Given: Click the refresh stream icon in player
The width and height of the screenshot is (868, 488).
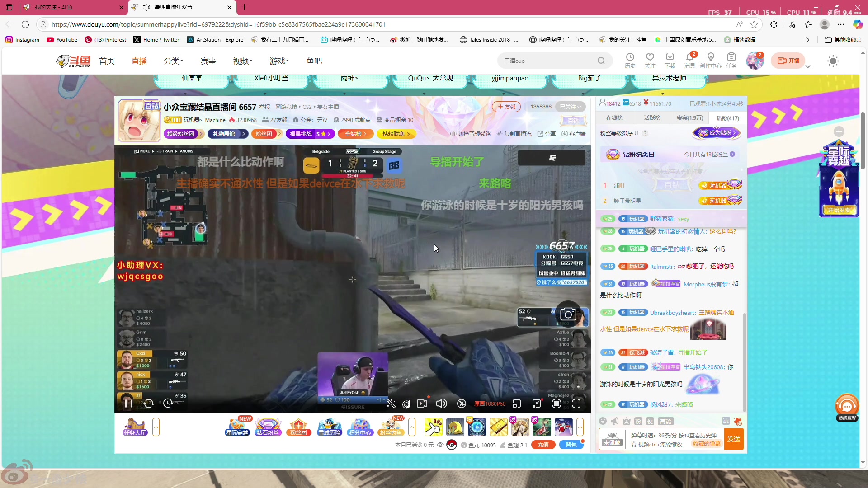Looking at the screenshot, I should coord(149,404).
